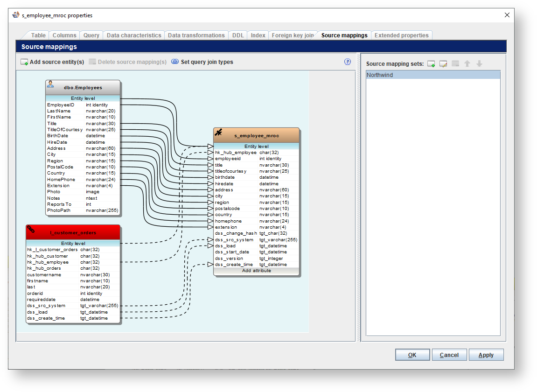Image resolution: width=537 pixels, height=392 pixels.
Task: Open the blue help question mark icon
Action: point(348,62)
